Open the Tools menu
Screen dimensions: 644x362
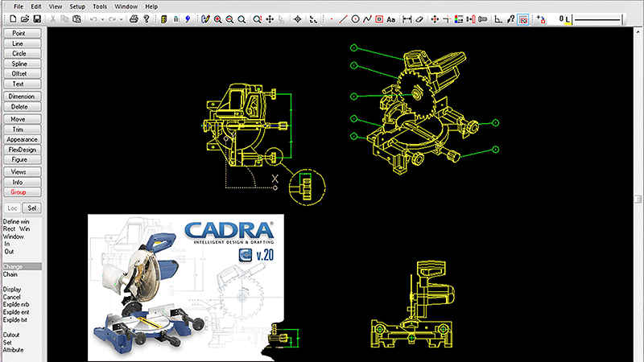(x=99, y=6)
